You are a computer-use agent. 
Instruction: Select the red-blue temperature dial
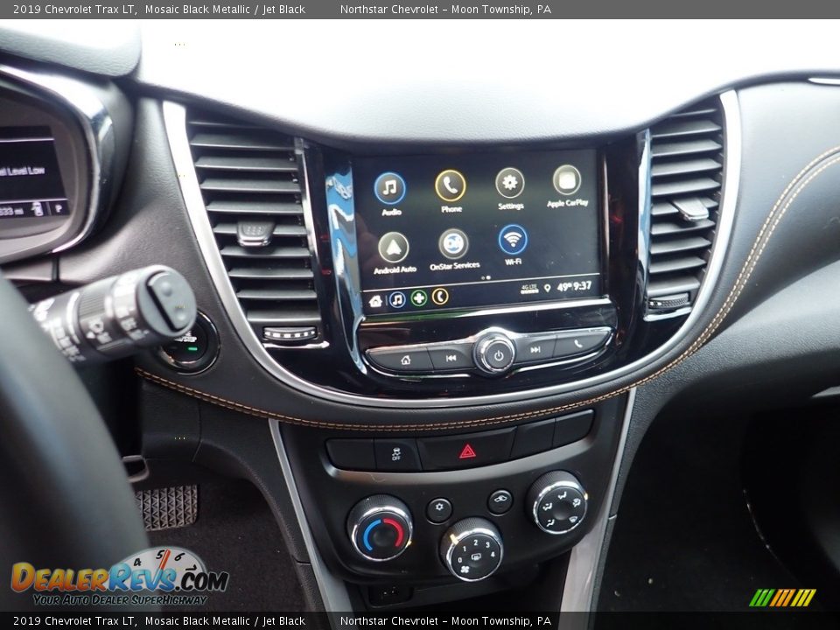[381, 528]
